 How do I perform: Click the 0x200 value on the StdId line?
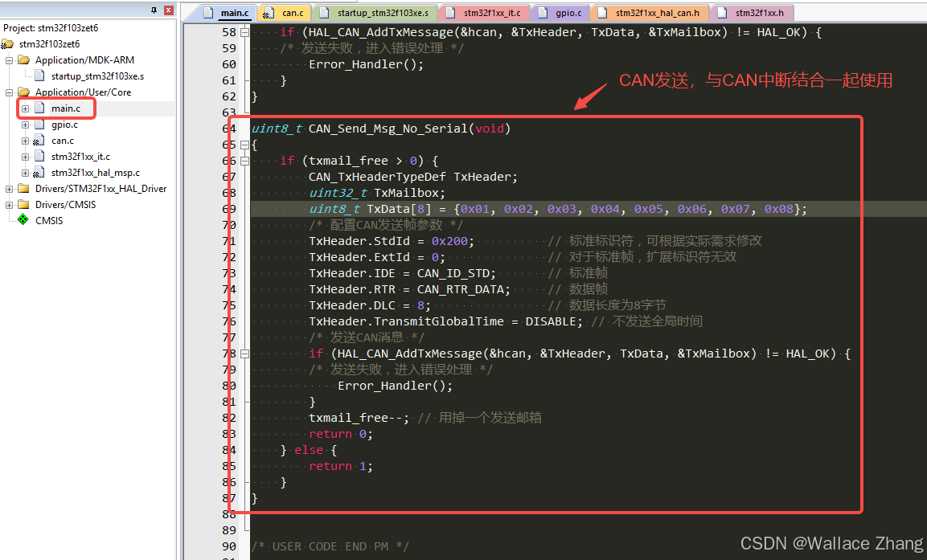pyautogui.click(x=449, y=241)
